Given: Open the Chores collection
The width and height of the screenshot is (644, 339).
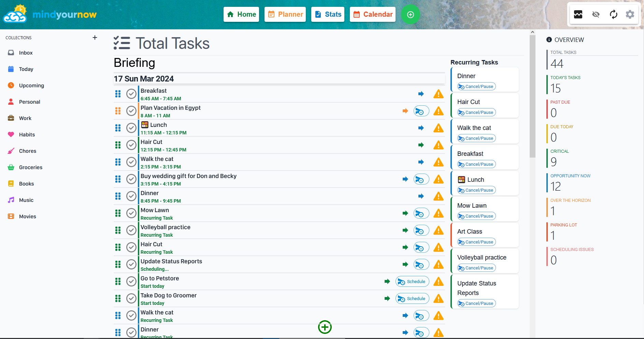Looking at the screenshot, I should 27,151.
